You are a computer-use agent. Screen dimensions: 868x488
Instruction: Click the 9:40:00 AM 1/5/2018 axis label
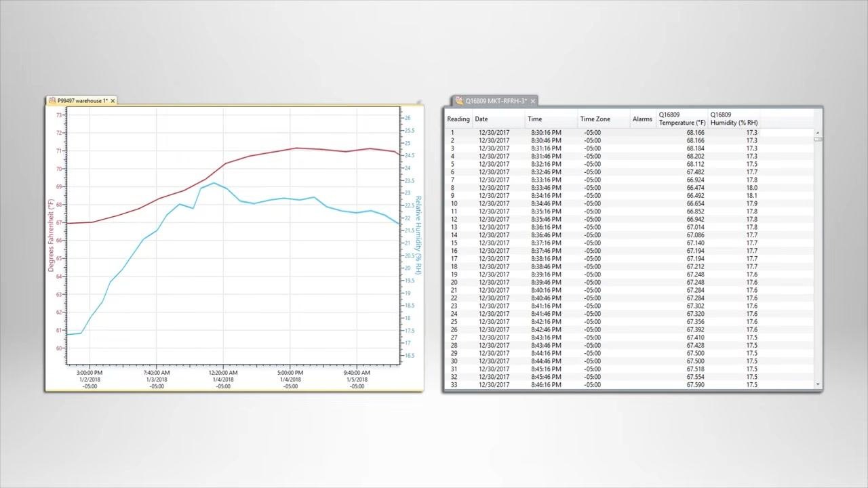pyautogui.click(x=357, y=380)
